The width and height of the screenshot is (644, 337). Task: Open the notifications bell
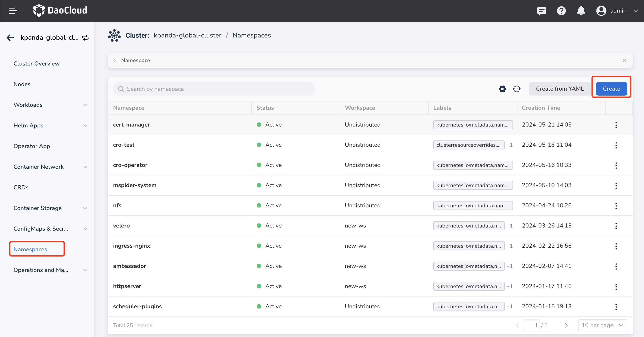pos(581,11)
